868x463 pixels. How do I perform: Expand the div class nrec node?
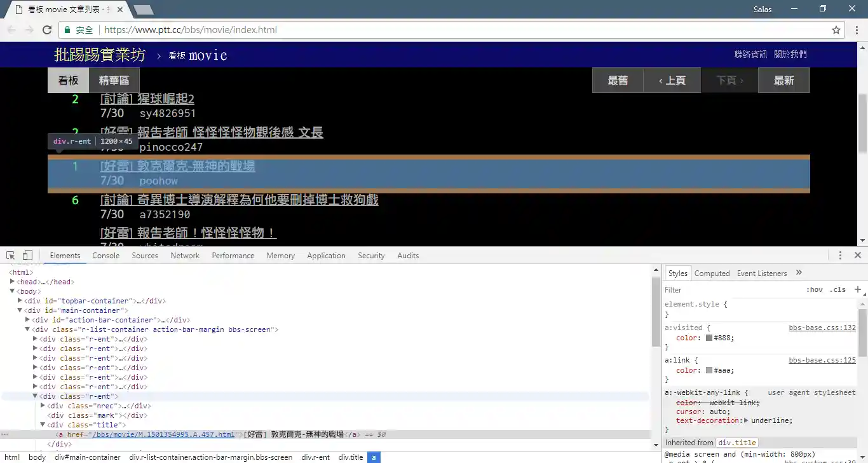(x=43, y=405)
